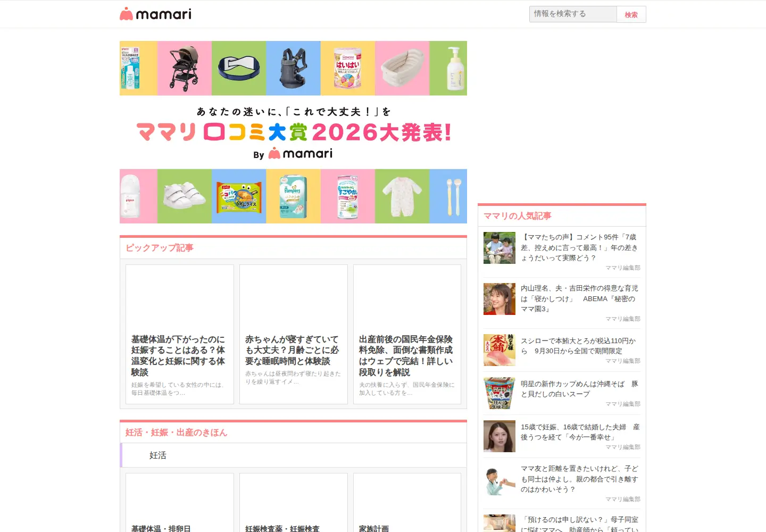The height and width of the screenshot is (532, 766).
Task: Open the ママリ口コミ大賞2026 banner
Action: click(x=293, y=132)
